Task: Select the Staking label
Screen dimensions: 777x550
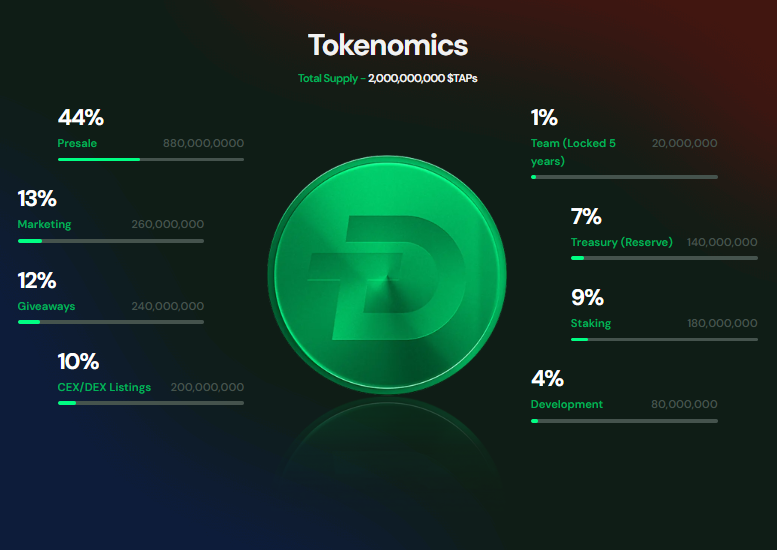Action: pos(591,324)
